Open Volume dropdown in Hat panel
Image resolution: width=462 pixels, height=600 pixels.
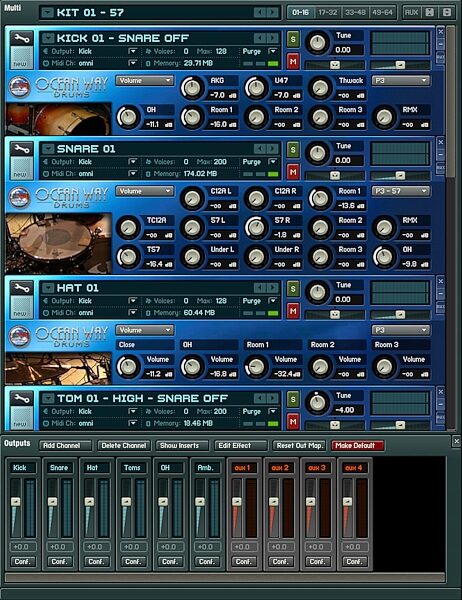(145, 330)
